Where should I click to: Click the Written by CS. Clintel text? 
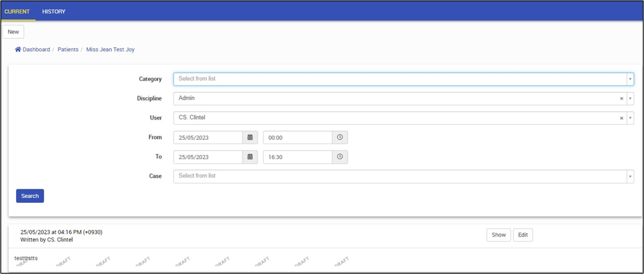tap(47, 240)
